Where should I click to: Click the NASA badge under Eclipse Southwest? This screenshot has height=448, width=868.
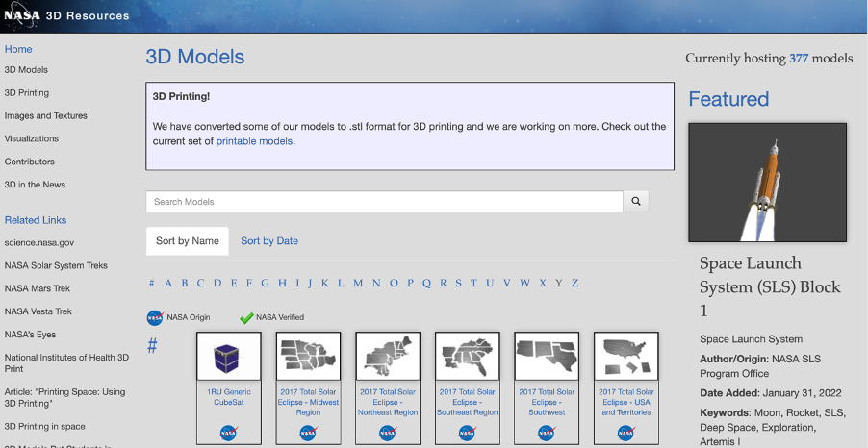(x=547, y=433)
